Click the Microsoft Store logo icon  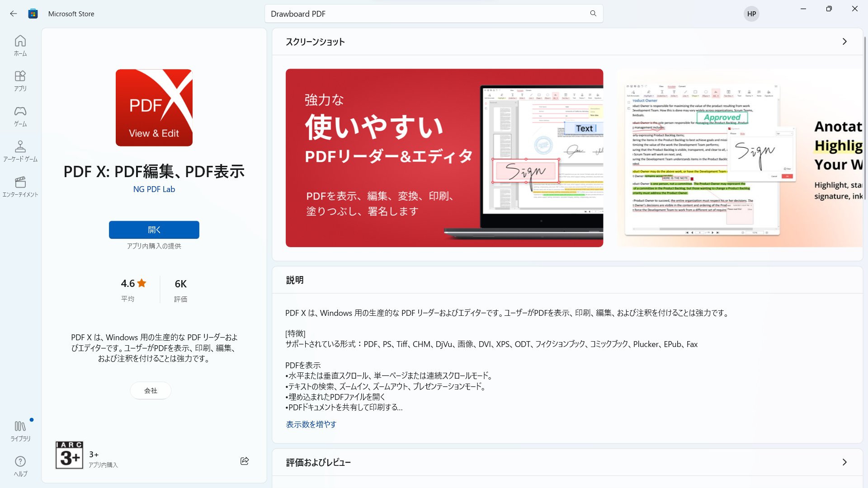(33, 14)
